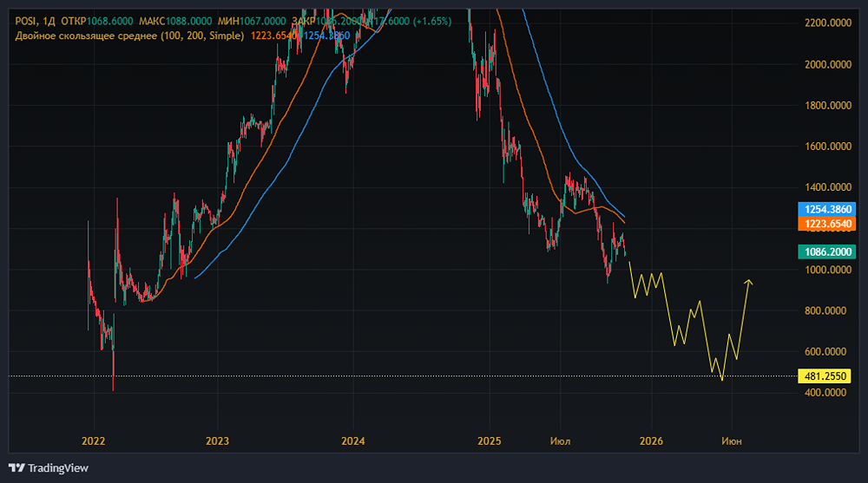Click the TradingView logo
Screen dimensions: 868x483
(x=49, y=468)
